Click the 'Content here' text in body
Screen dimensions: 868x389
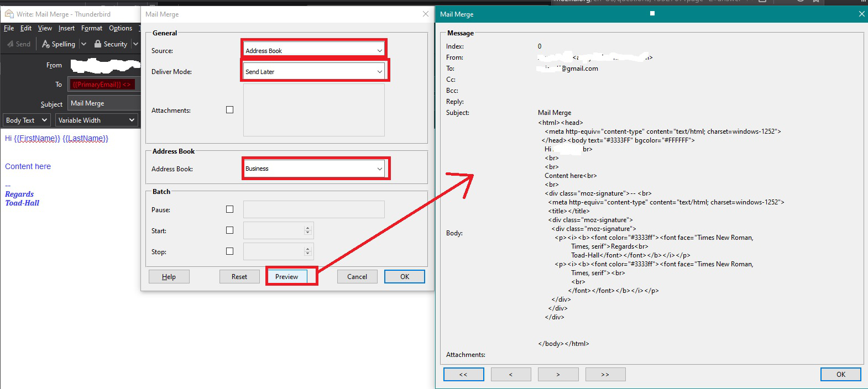[x=28, y=166]
